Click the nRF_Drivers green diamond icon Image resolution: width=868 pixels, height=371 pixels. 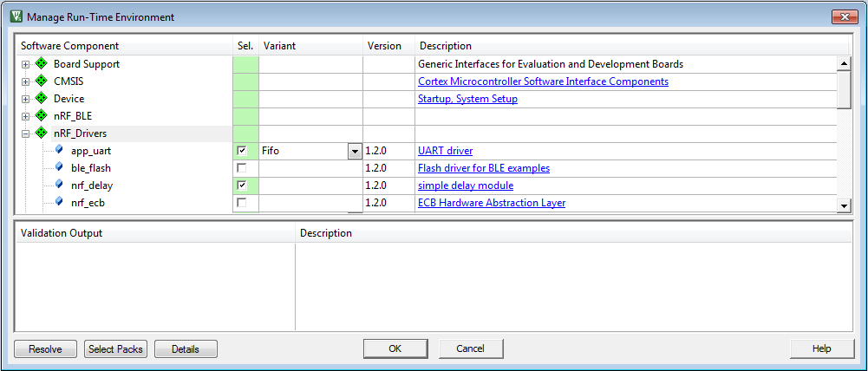click(x=41, y=133)
